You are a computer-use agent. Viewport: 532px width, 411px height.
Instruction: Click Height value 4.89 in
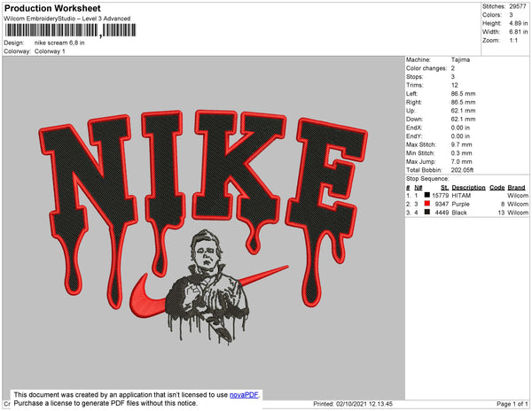point(519,23)
